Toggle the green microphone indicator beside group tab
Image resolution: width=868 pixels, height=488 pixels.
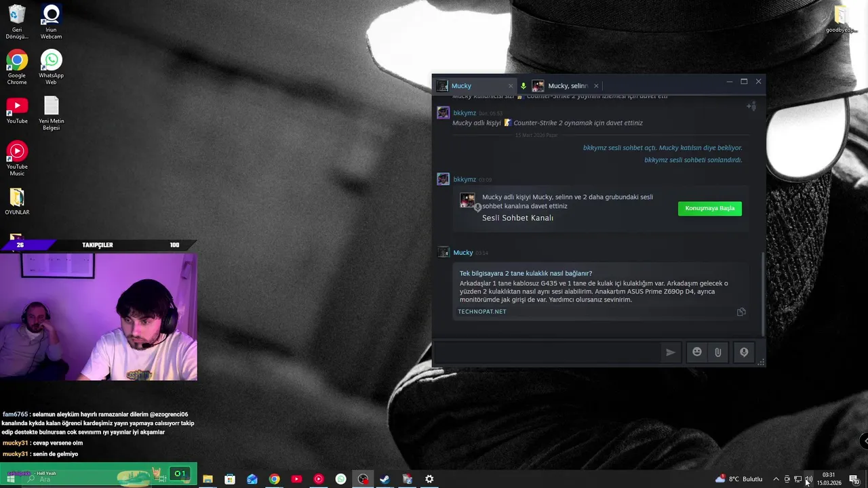(523, 86)
